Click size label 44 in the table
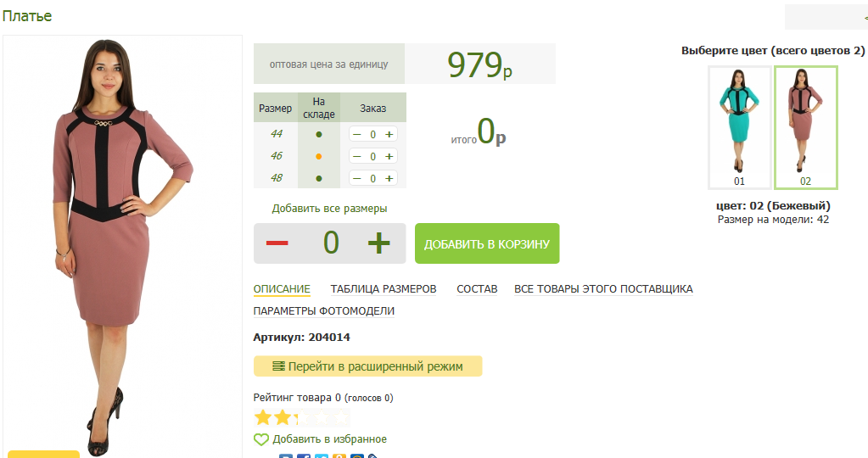This screenshot has height=458, width=868. pyautogui.click(x=277, y=134)
